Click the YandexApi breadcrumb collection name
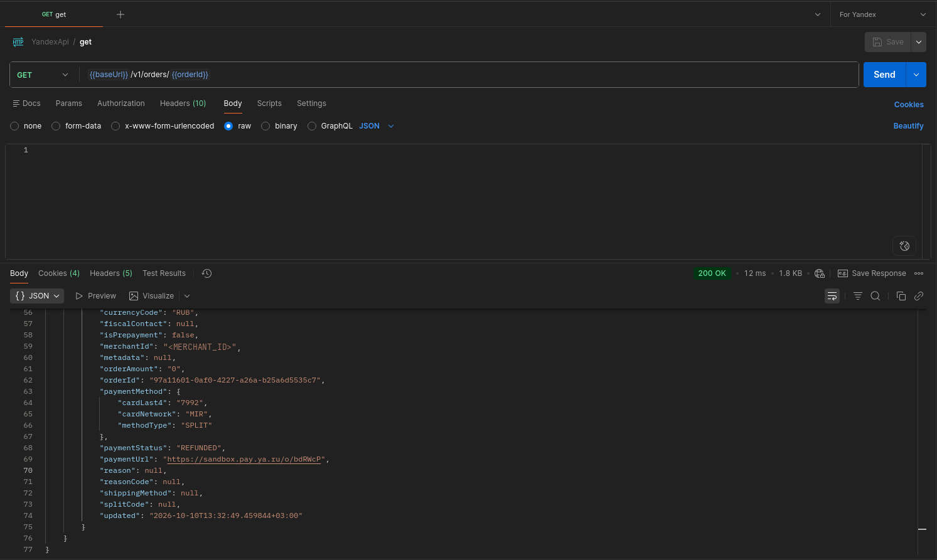The width and height of the screenshot is (937, 560). tap(50, 42)
